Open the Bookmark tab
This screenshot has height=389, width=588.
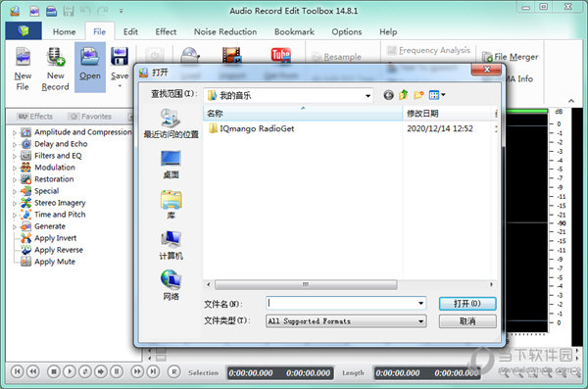(x=294, y=32)
